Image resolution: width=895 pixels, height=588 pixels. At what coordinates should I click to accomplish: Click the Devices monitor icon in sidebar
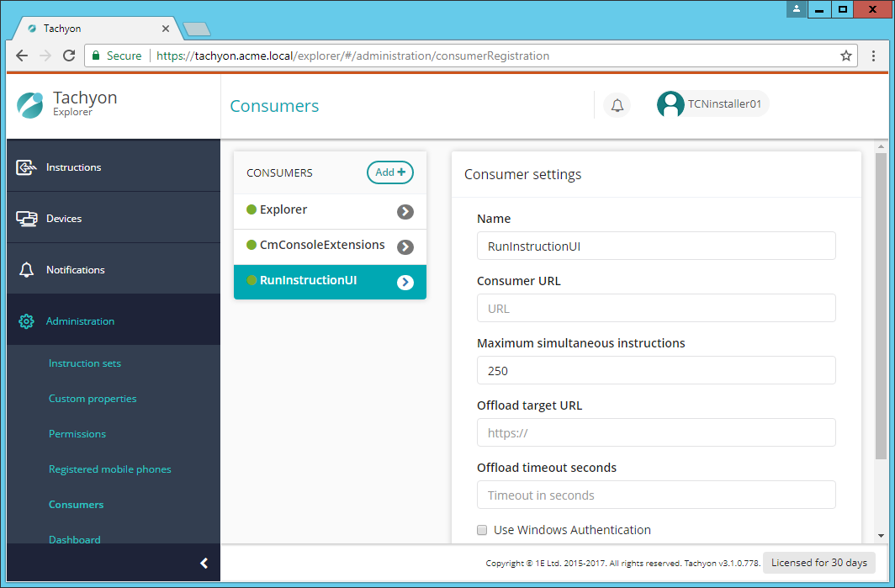pyautogui.click(x=26, y=219)
